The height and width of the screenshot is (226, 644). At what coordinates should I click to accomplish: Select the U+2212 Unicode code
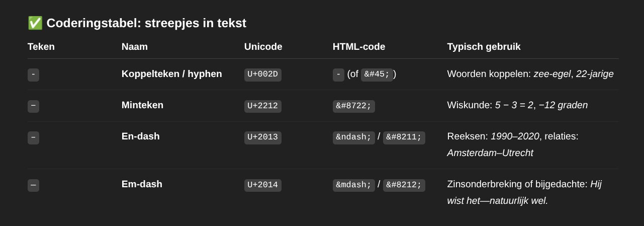[x=263, y=106]
